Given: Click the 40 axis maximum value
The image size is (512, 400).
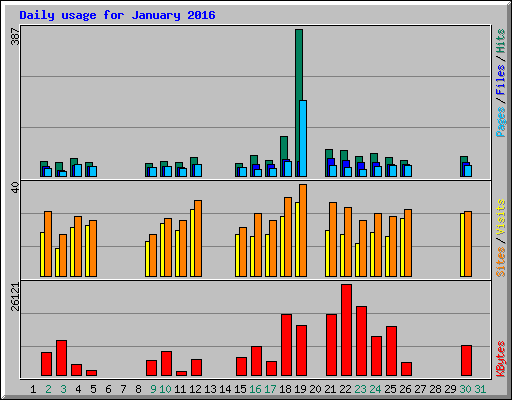Looking at the screenshot, I should (x=15, y=187).
